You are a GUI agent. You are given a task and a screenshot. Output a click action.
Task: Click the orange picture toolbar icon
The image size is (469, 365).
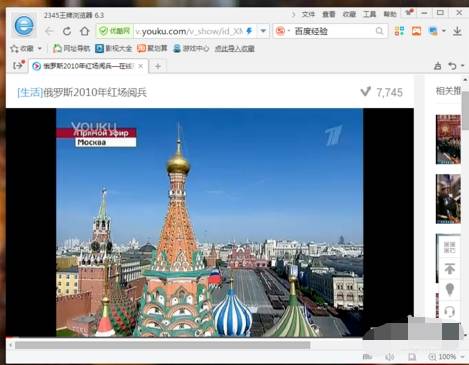click(416, 31)
